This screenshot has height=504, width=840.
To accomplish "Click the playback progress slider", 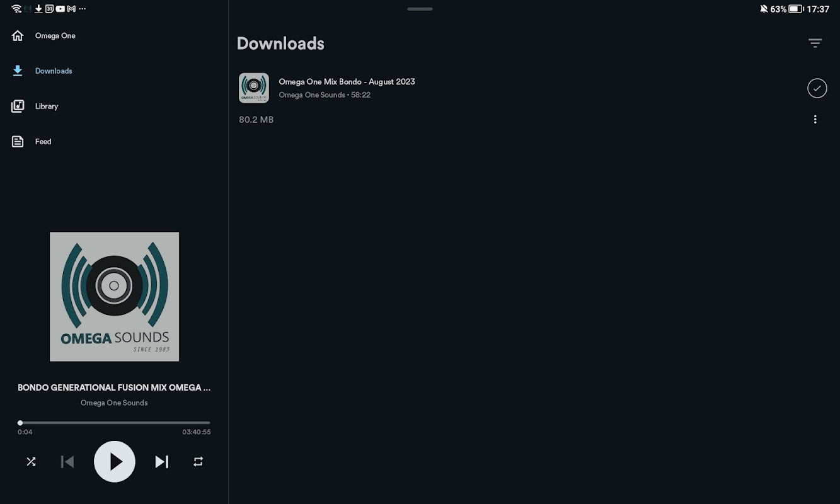I will point(114,423).
